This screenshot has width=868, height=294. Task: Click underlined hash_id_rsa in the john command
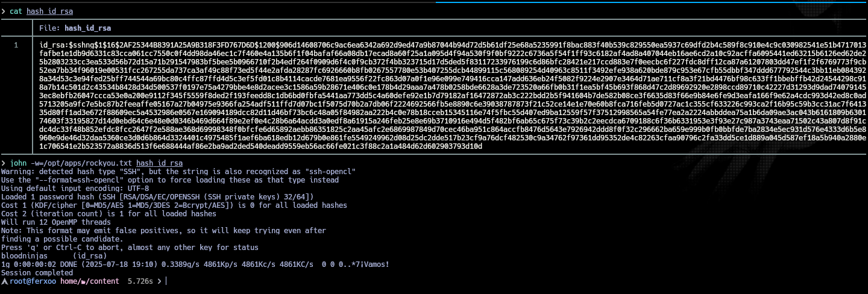159,163
